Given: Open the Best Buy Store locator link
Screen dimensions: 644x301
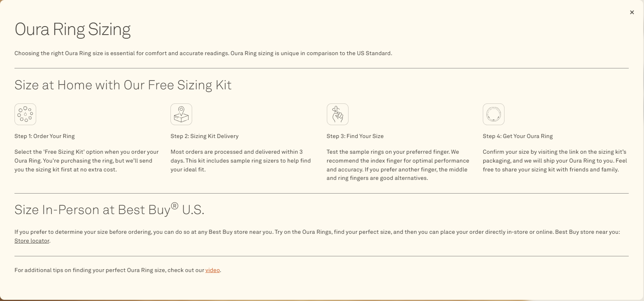Looking at the screenshot, I should pyautogui.click(x=32, y=241).
